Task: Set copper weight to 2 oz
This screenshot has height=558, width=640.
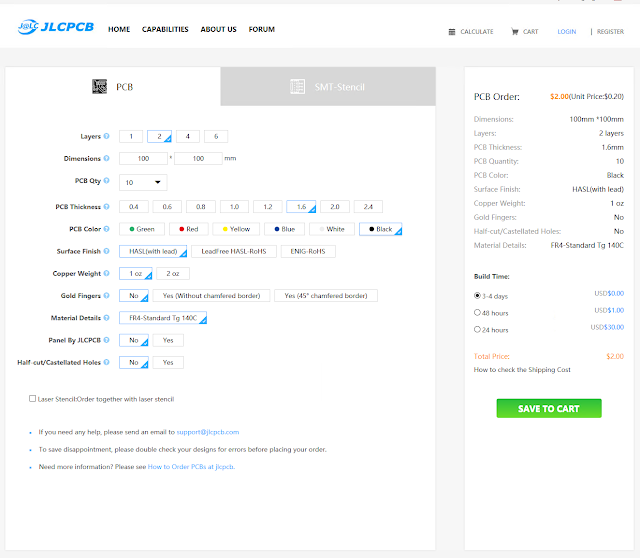Action: coord(173,273)
